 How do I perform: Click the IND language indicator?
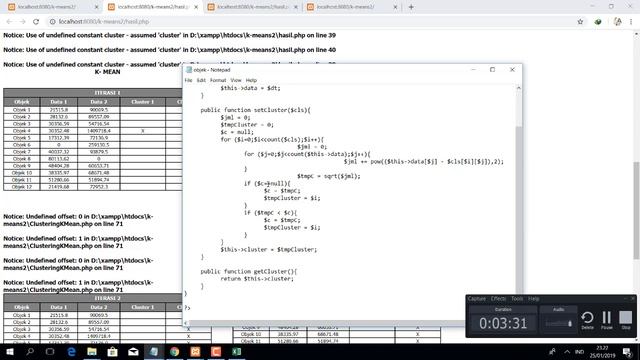[x=579, y=351]
